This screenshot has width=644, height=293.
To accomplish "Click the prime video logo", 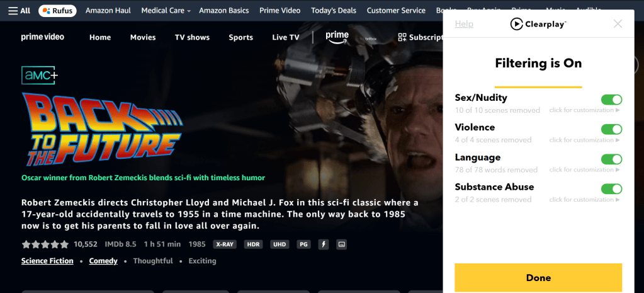I will 43,37.
